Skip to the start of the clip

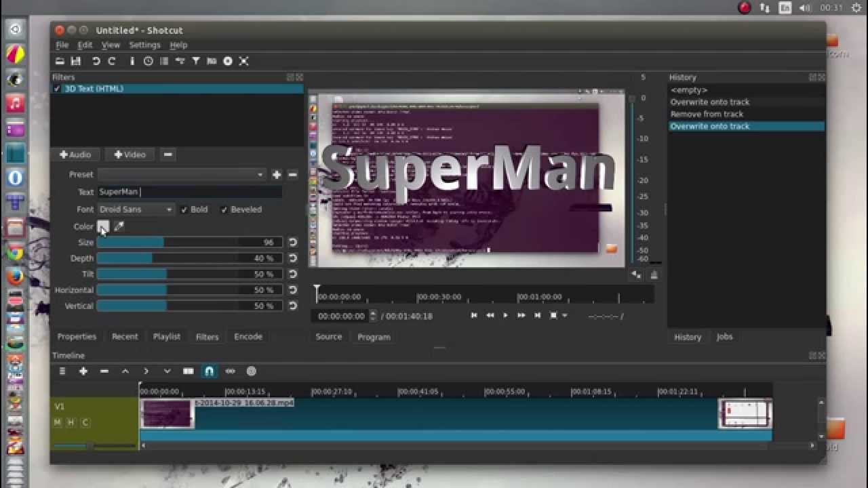(474, 316)
